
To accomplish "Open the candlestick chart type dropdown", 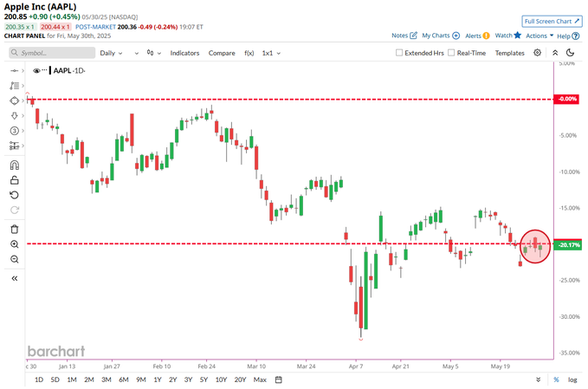I will (x=154, y=53).
